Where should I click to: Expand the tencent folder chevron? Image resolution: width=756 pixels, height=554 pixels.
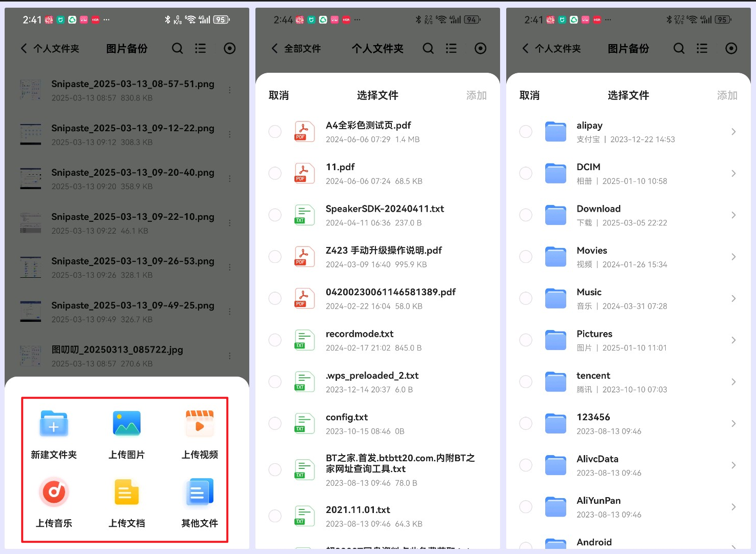tap(733, 382)
